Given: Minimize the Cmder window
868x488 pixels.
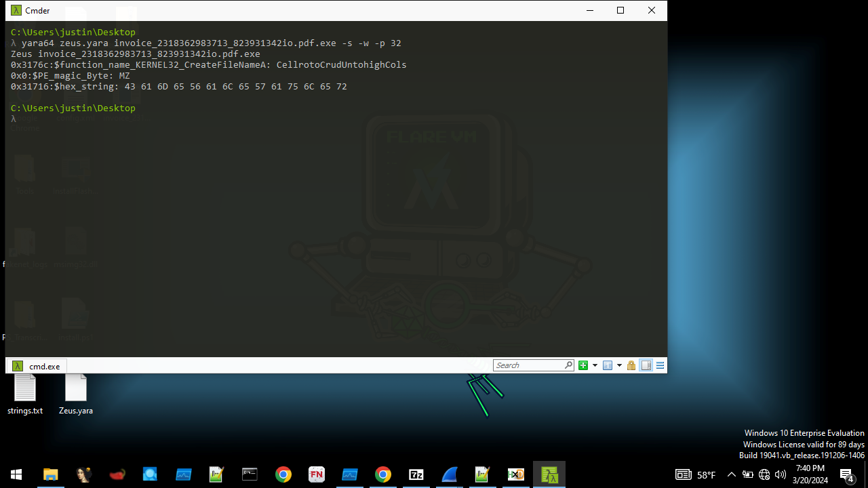Looking at the screenshot, I should click(589, 10).
